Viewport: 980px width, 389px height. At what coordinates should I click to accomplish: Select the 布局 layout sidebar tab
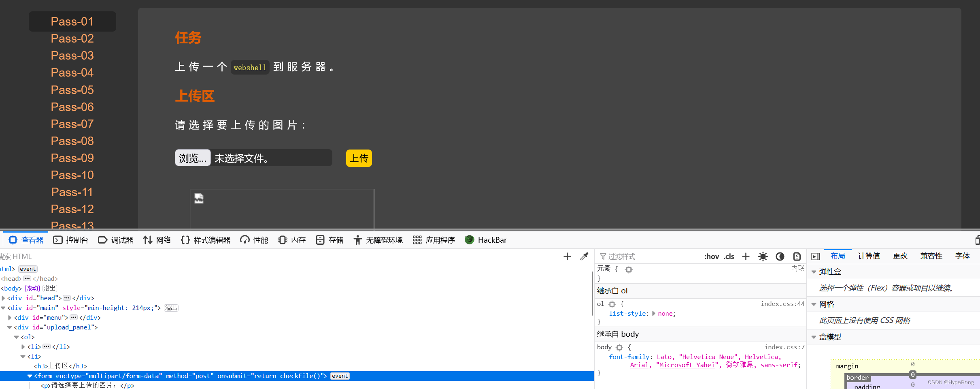(838, 256)
